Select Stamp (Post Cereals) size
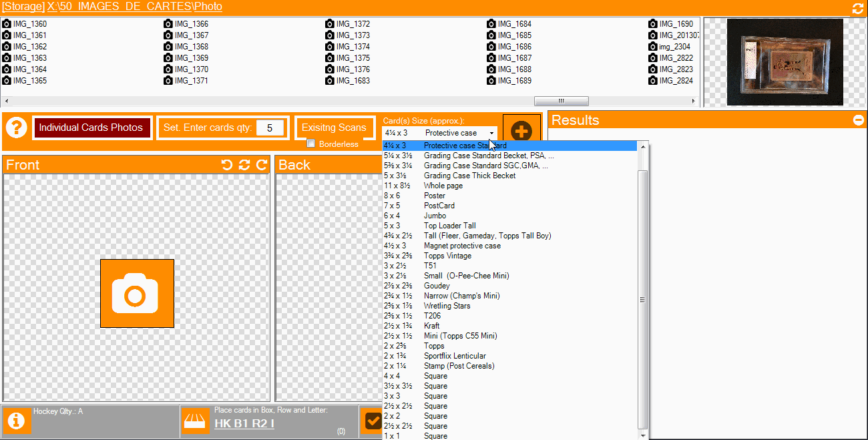This screenshot has width=868, height=440. [509, 366]
